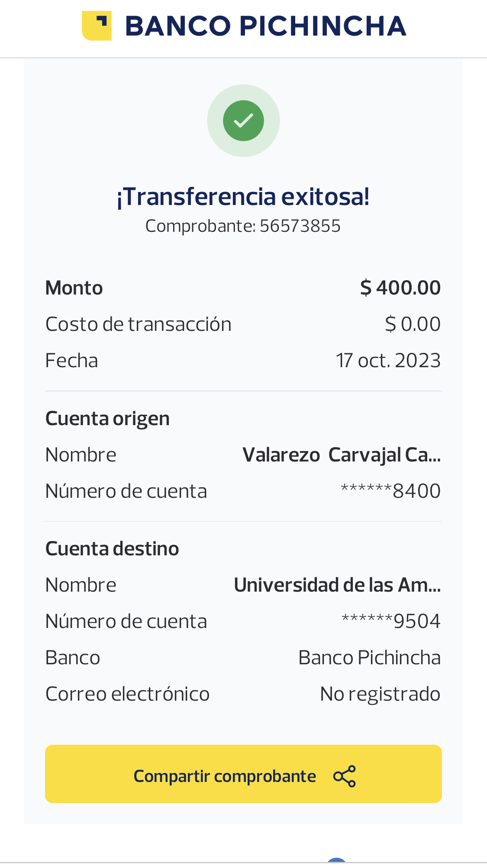Click the truncated name Valarezo Carvajal Ca...
Image resolution: width=487 pixels, height=868 pixels.
point(342,455)
